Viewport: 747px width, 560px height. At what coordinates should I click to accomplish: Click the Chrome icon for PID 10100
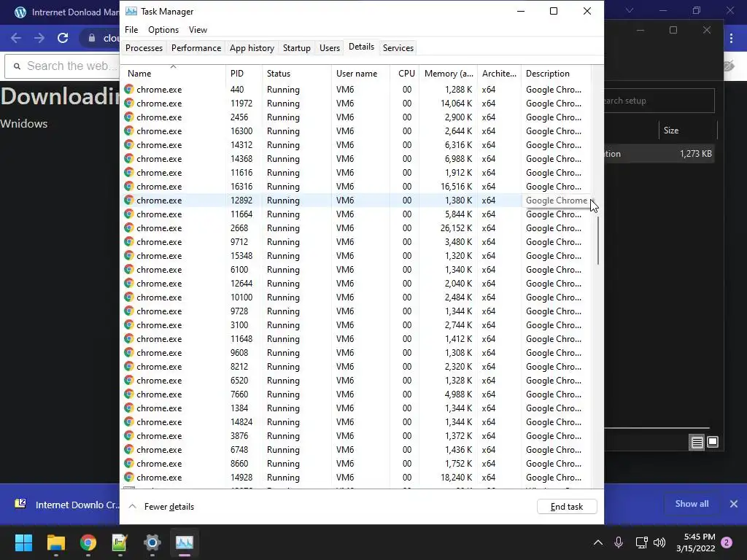(128, 297)
